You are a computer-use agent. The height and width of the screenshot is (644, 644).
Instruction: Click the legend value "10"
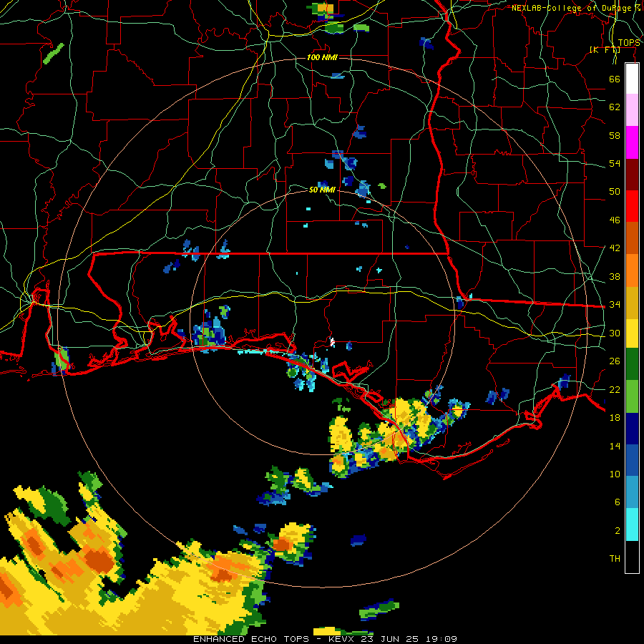click(615, 474)
